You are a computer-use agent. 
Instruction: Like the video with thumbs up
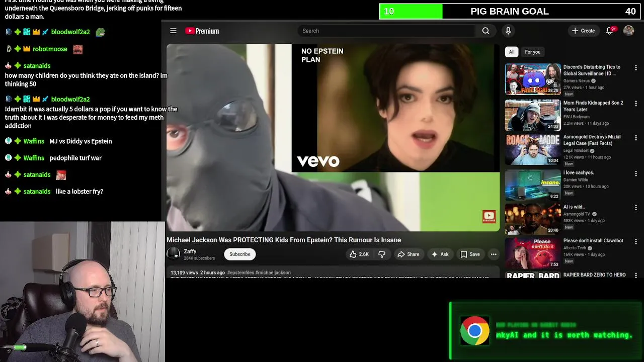click(x=360, y=254)
